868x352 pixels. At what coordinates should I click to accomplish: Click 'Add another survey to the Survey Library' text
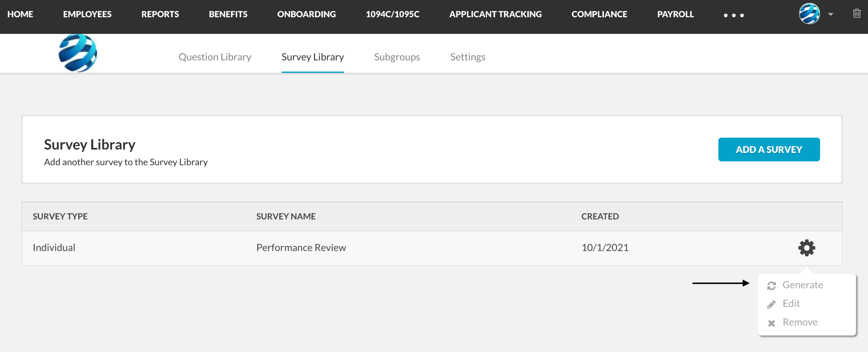[x=126, y=162]
